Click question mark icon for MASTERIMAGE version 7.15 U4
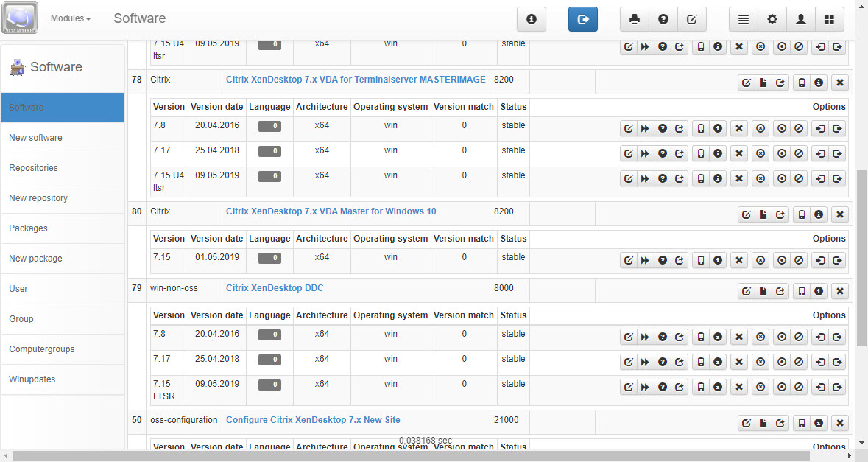868x462 pixels. point(663,178)
